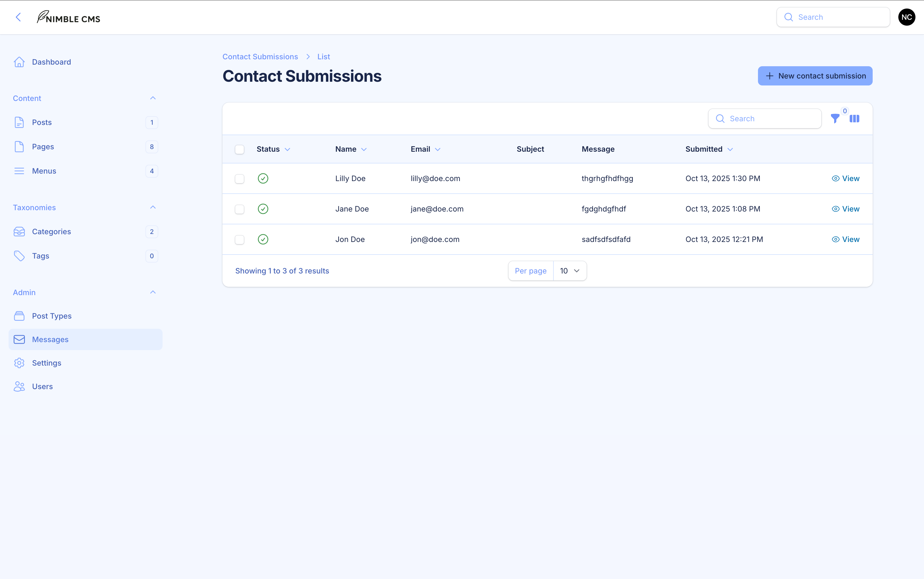Click Lilly Doe's green status check icon

pyautogui.click(x=263, y=178)
